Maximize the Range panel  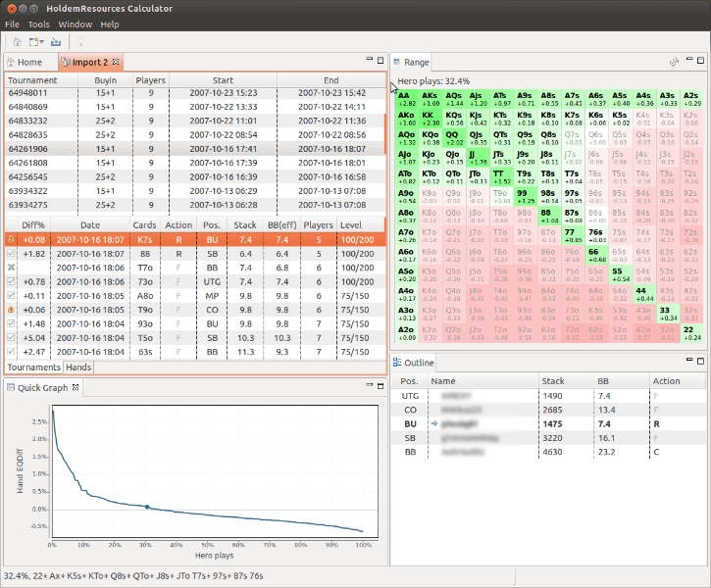[700, 60]
